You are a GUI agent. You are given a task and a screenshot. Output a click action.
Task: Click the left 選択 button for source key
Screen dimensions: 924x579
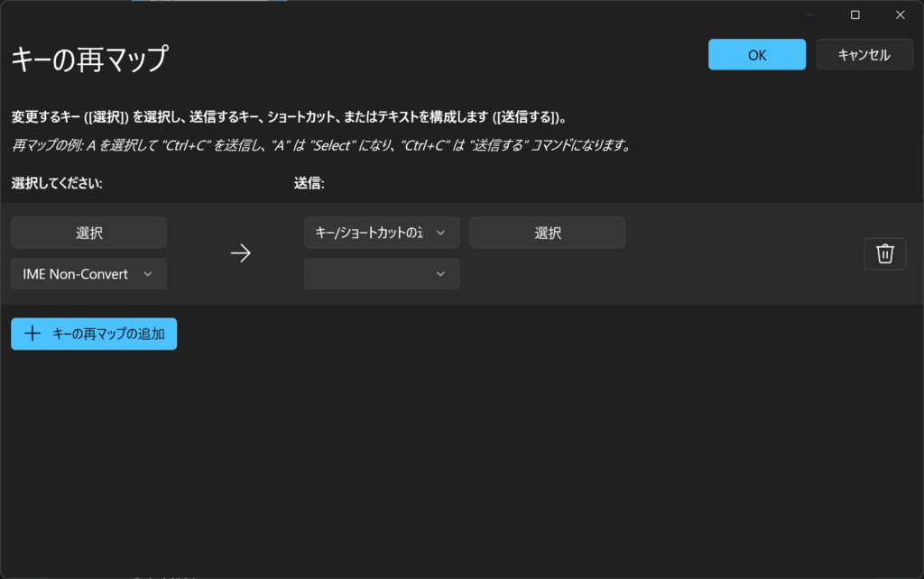pyautogui.click(x=88, y=233)
